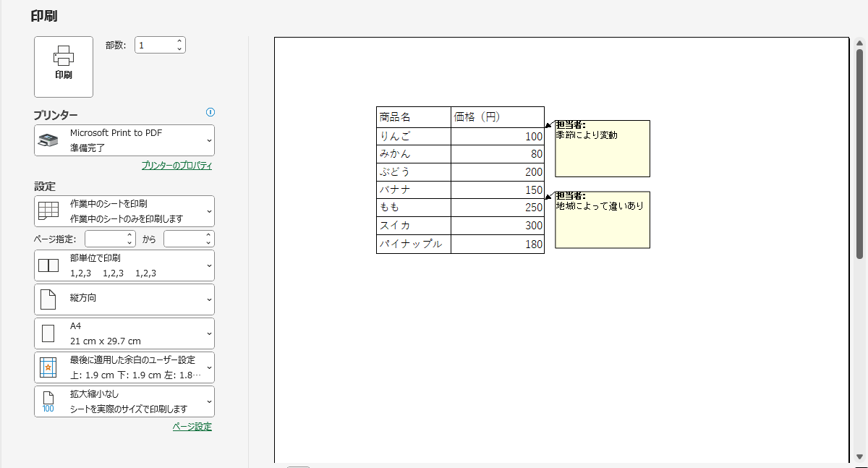868x468 pixels.
Task: Click the custom margins icon with star
Action: click(x=48, y=367)
